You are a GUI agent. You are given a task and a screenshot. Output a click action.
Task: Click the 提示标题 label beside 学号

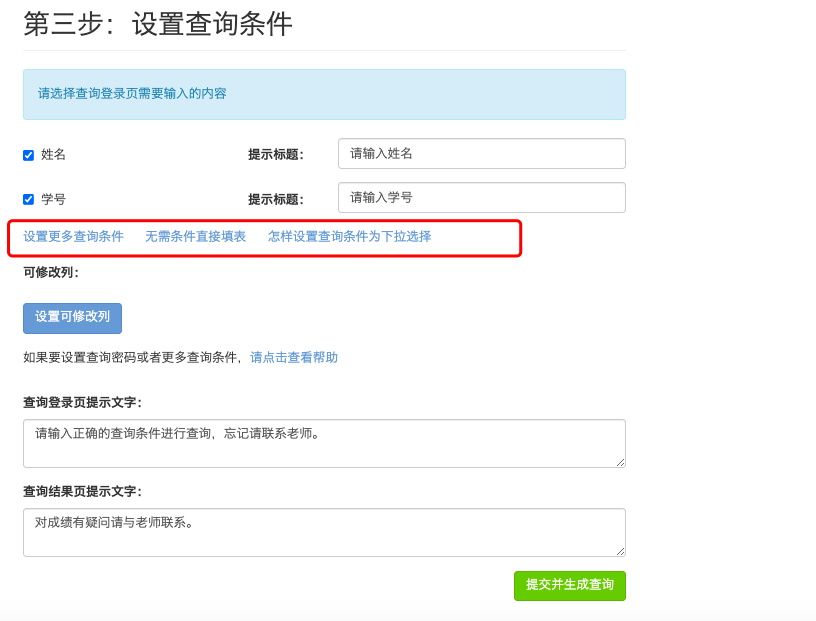pos(276,199)
